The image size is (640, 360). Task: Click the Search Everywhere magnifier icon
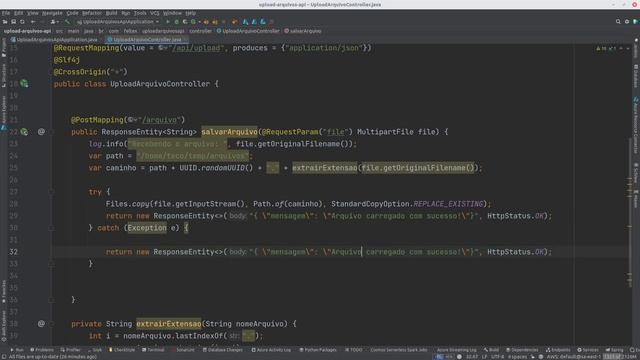tap(618, 22)
